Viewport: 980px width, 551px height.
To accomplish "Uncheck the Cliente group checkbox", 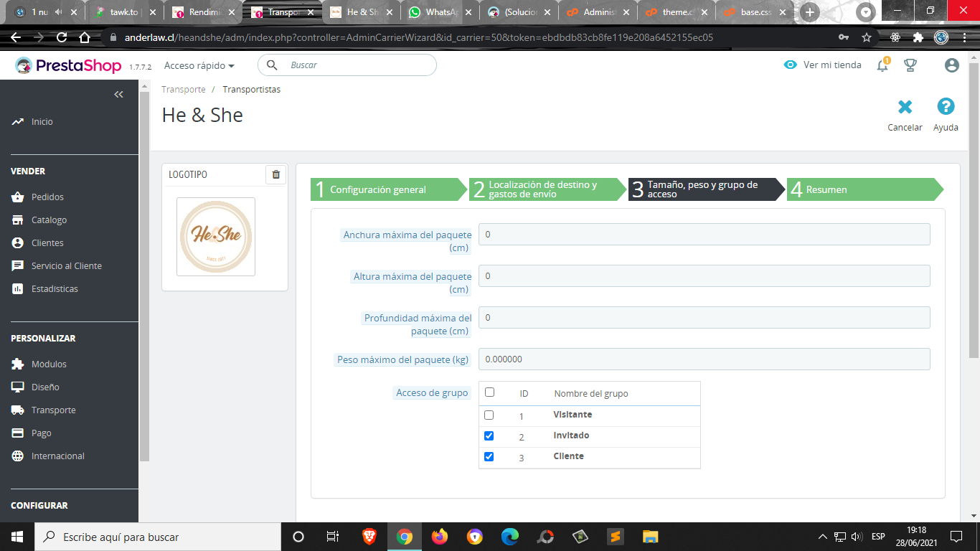I will pos(489,456).
